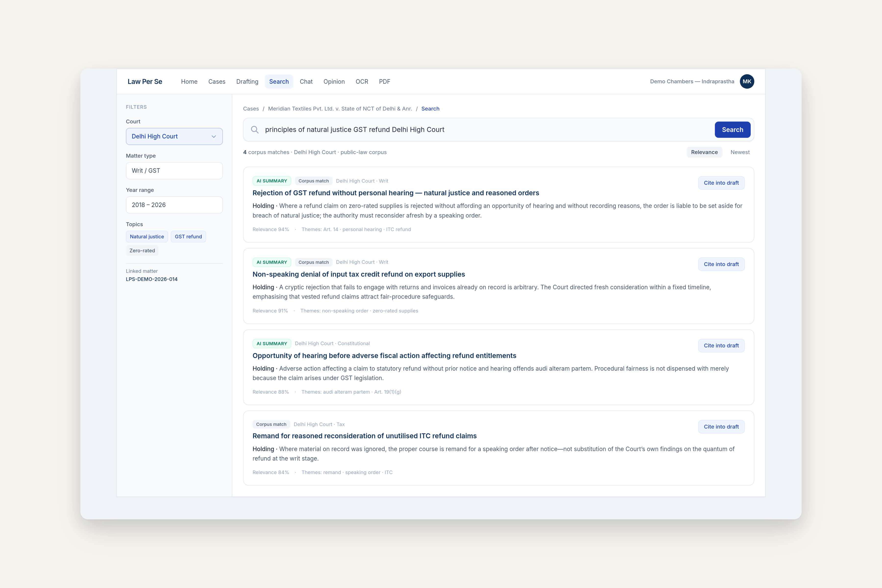The image size is (882, 588).
Task: Open Remand for reasoned reconsideration of ITC result
Action: (x=364, y=436)
